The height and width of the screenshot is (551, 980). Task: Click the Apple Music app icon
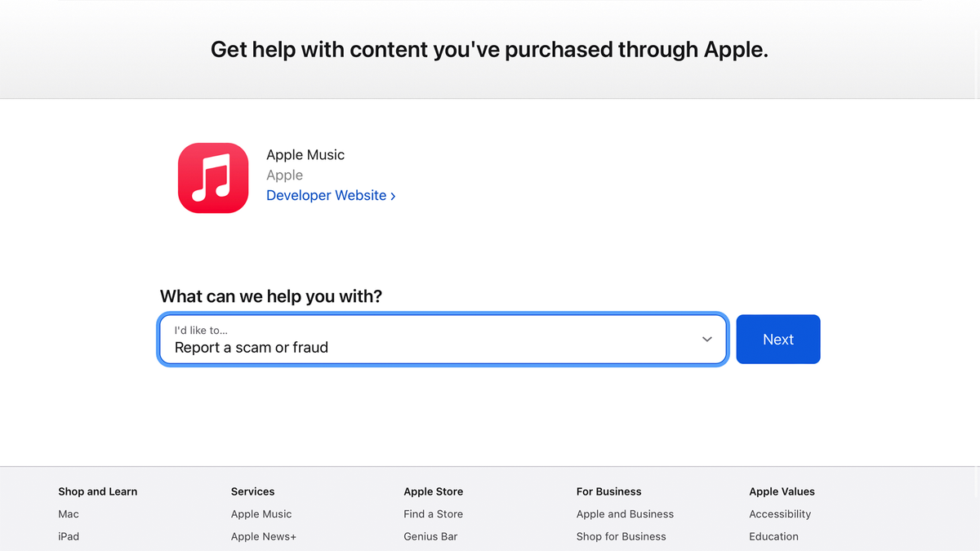(213, 178)
